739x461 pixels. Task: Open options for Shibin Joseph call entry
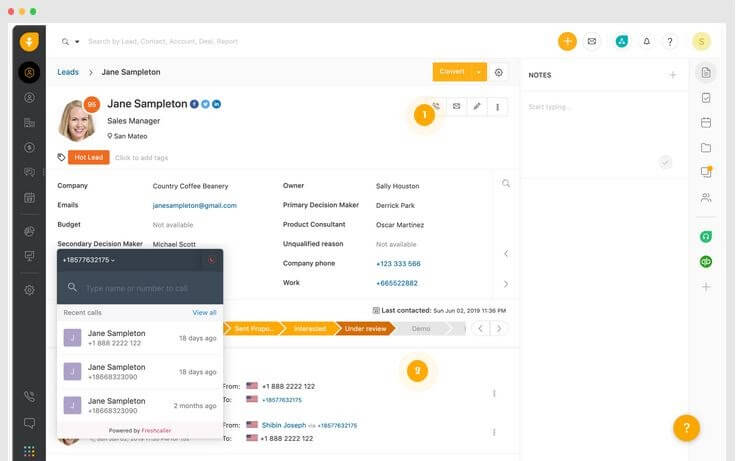click(494, 432)
